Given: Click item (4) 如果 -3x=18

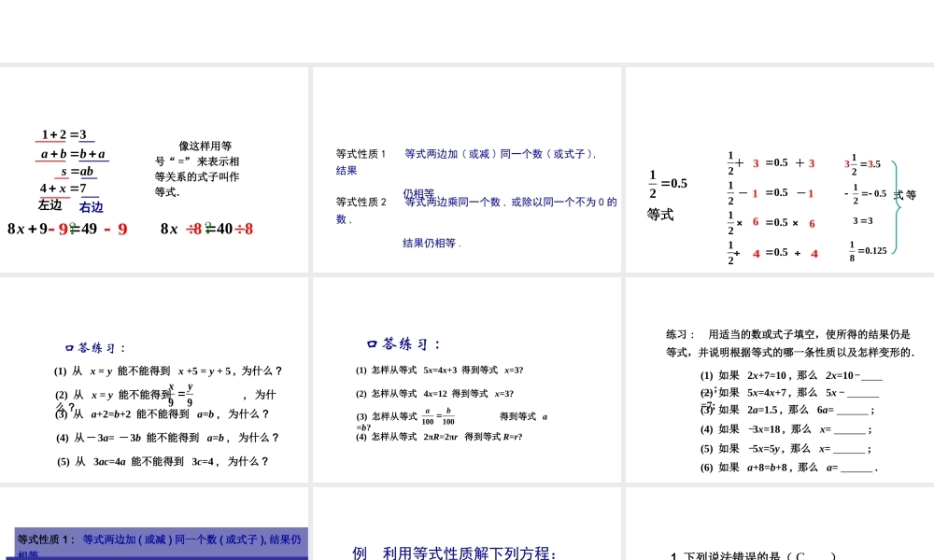Looking at the screenshot, I should coord(786,429).
